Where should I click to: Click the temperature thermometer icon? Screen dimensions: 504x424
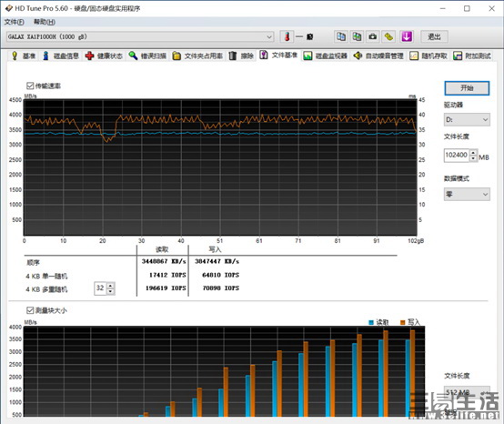287,36
